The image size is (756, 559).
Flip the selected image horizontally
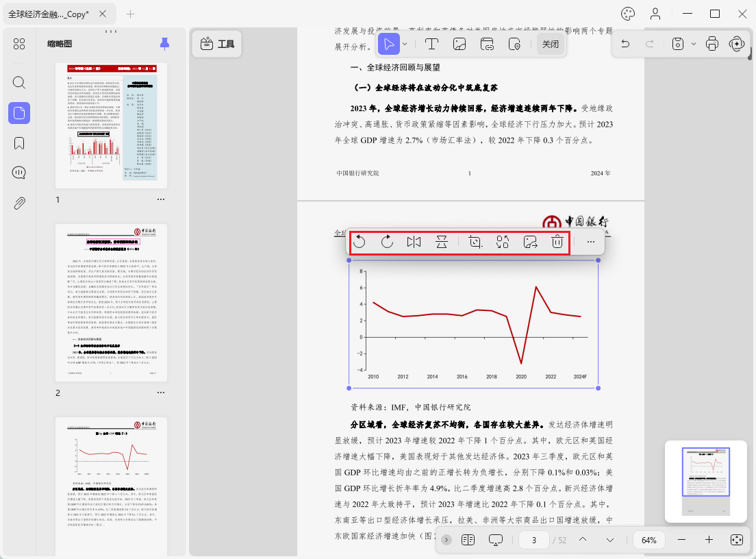[414, 242]
